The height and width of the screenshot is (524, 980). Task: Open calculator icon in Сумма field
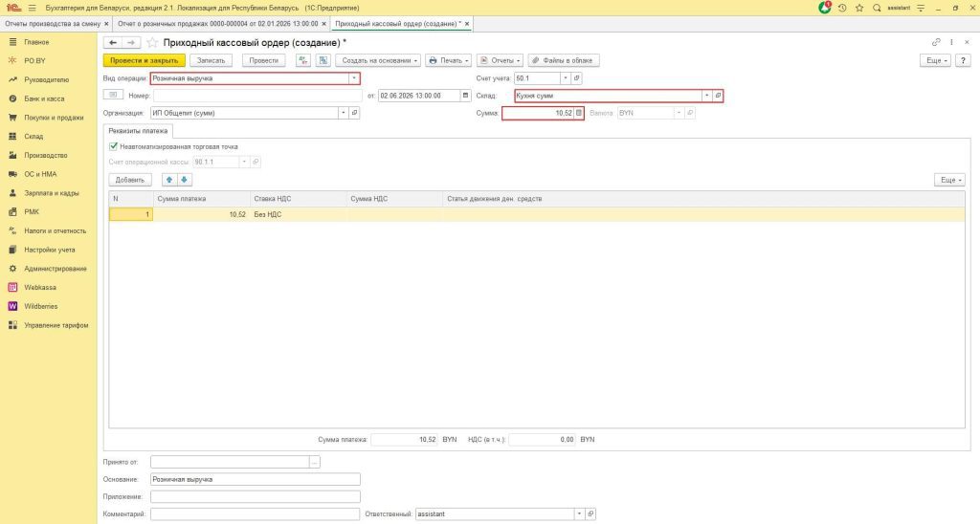point(578,113)
